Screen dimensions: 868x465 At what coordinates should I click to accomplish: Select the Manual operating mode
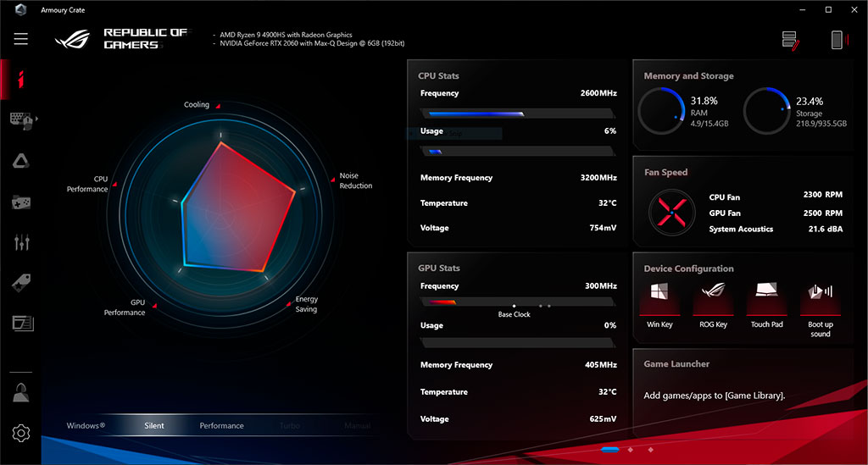(357, 426)
